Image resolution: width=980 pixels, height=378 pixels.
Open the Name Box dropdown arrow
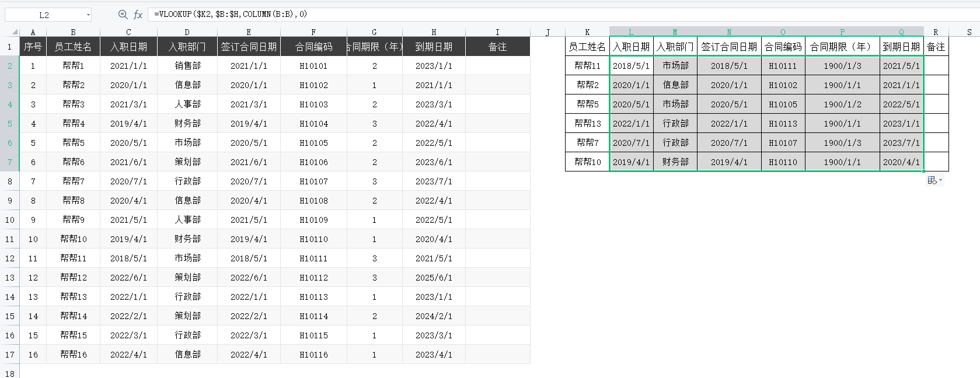88,15
